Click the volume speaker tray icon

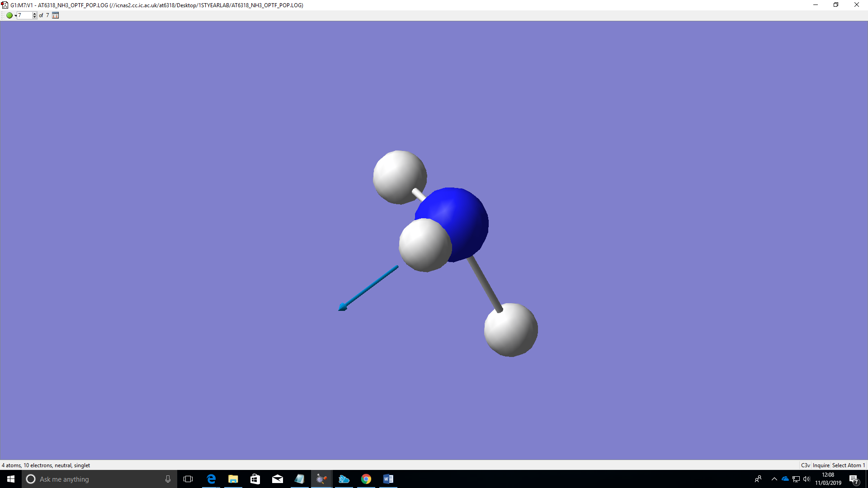(x=807, y=479)
